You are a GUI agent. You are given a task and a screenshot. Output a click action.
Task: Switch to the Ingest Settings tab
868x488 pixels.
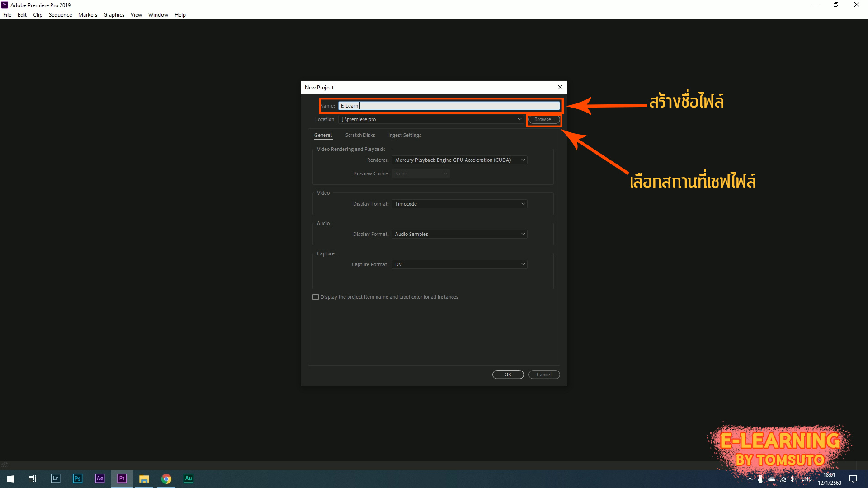tap(404, 135)
